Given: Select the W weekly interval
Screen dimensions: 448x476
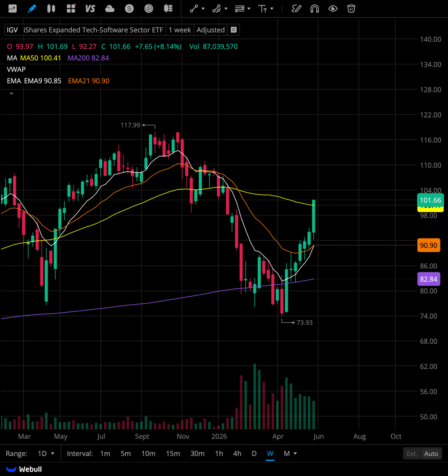Looking at the screenshot, I should pyautogui.click(x=270, y=453).
